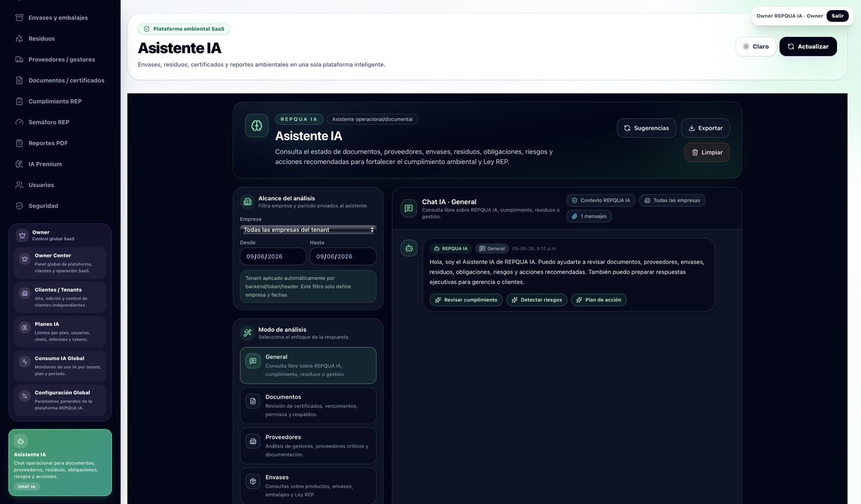Select the General analysis mode

click(x=308, y=366)
